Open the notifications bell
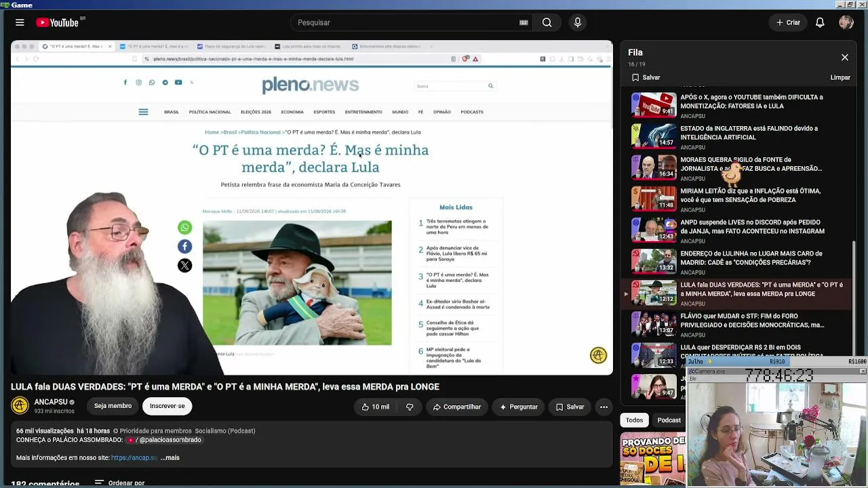868x488 pixels. point(820,22)
